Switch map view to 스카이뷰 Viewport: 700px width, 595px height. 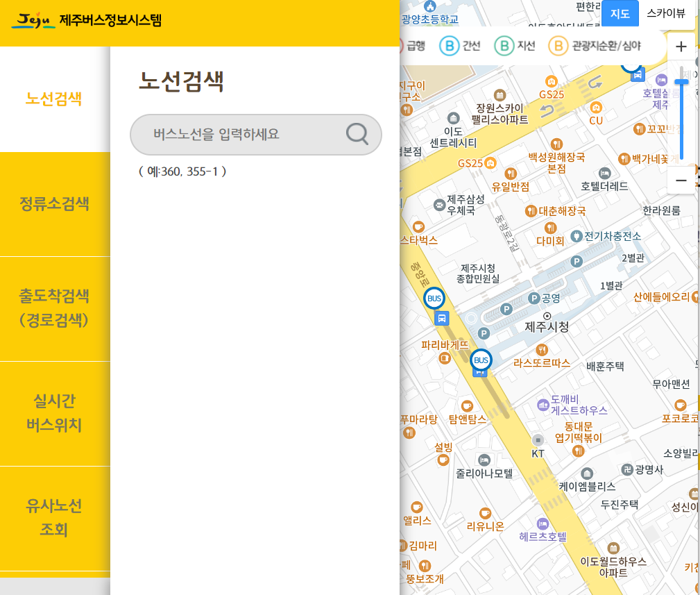point(665,13)
